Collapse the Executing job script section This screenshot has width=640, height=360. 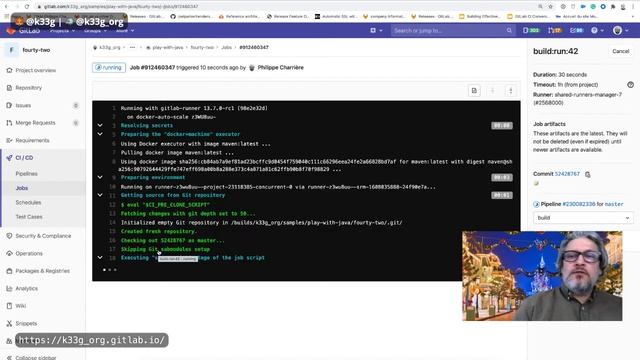click(100, 258)
